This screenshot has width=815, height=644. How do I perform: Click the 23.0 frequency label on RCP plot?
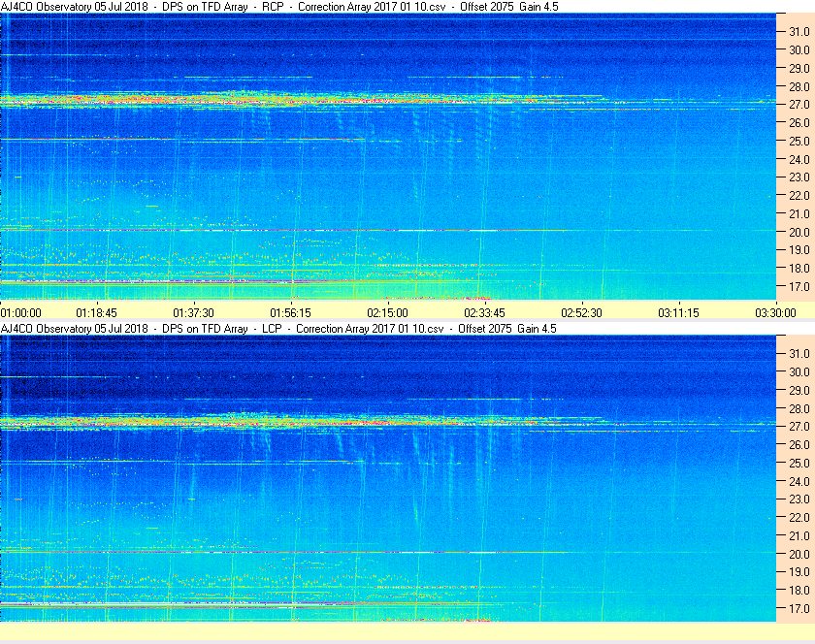tap(799, 177)
